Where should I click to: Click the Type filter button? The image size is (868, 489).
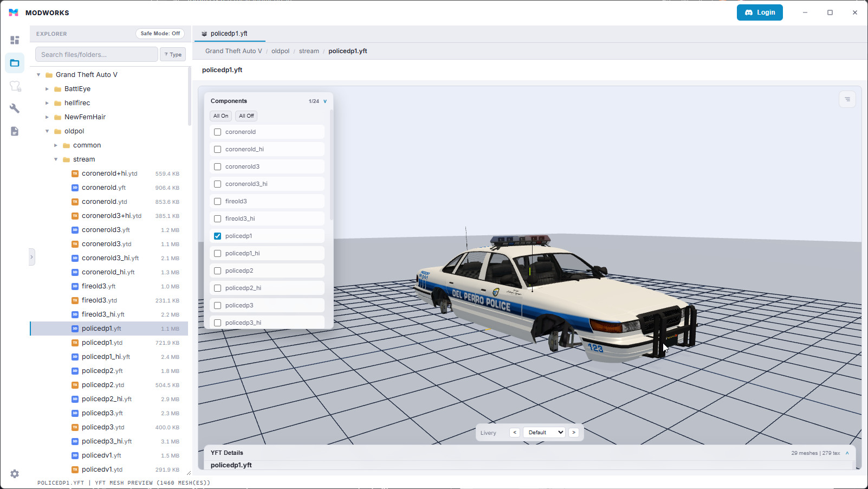tap(173, 55)
